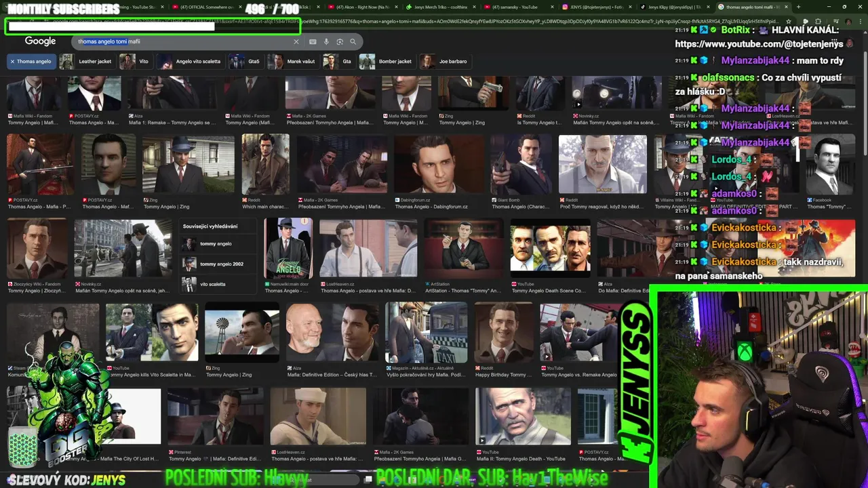The width and height of the screenshot is (868, 488).
Task: Open 'Tommy Angelo vs. Remake Angelo' image
Action: click(579, 333)
